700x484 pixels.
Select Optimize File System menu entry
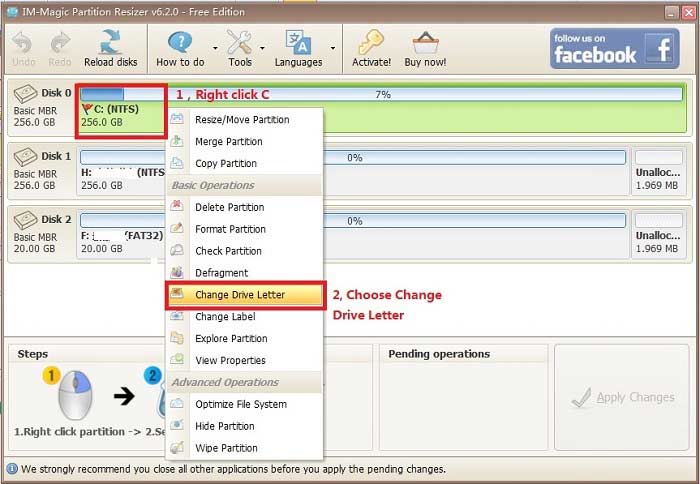[244, 404]
